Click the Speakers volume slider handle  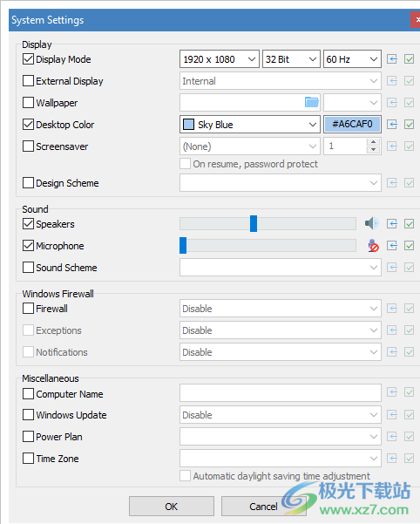click(x=254, y=223)
